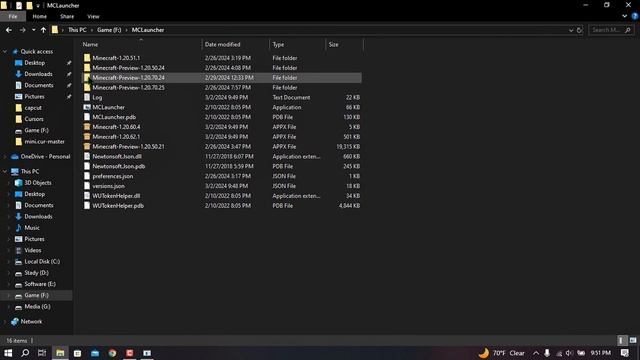
Task: Open Media (G:) drive
Action: pos(37,307)
